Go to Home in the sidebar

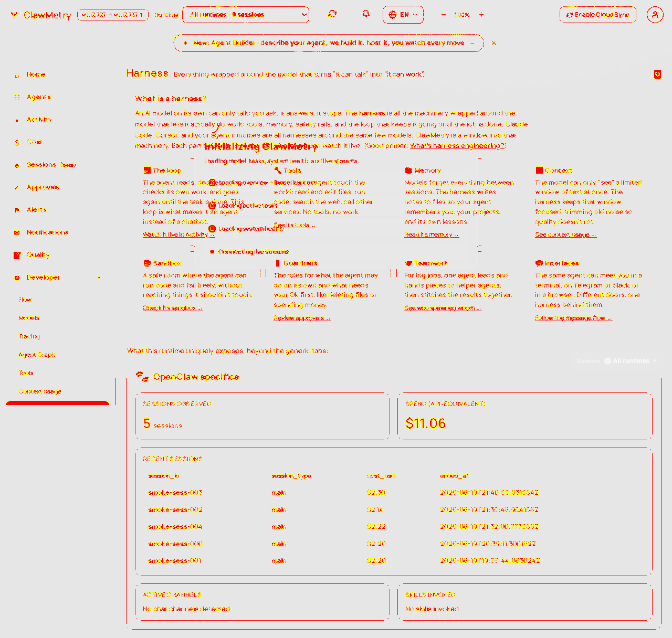point(36,75)
